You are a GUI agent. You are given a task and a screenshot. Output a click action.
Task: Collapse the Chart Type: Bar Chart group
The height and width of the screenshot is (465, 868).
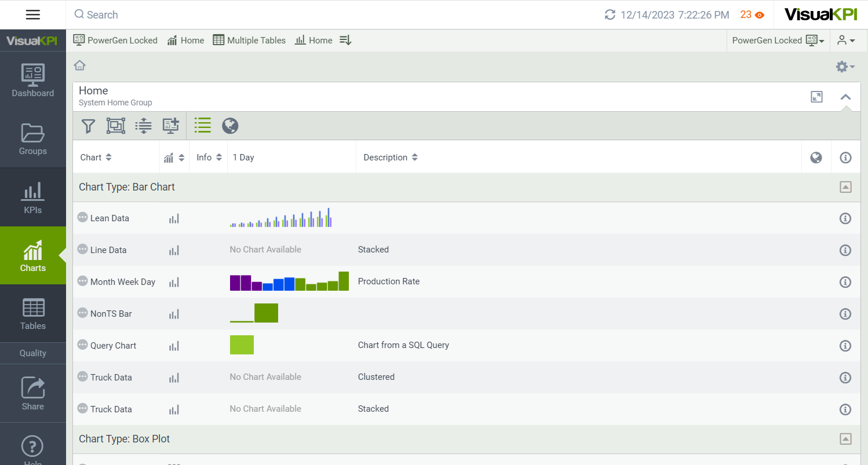(845, 187)
